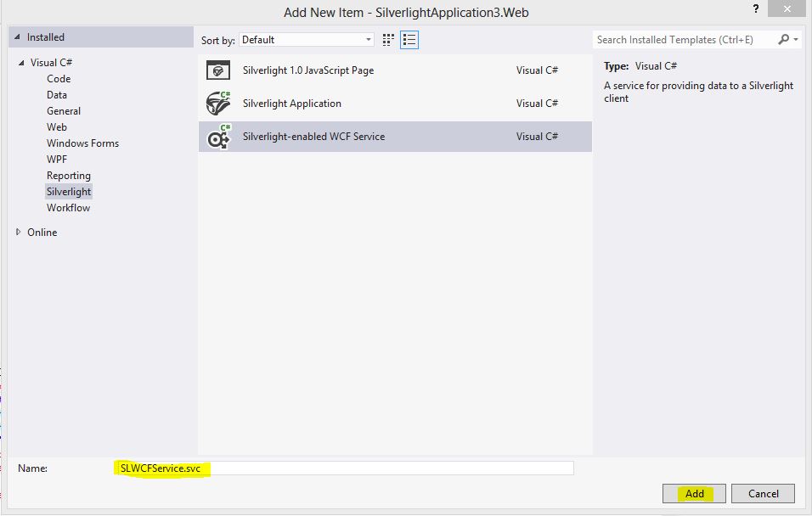Click the search magnifier icon
812x516 pixels.
(783, 39)
